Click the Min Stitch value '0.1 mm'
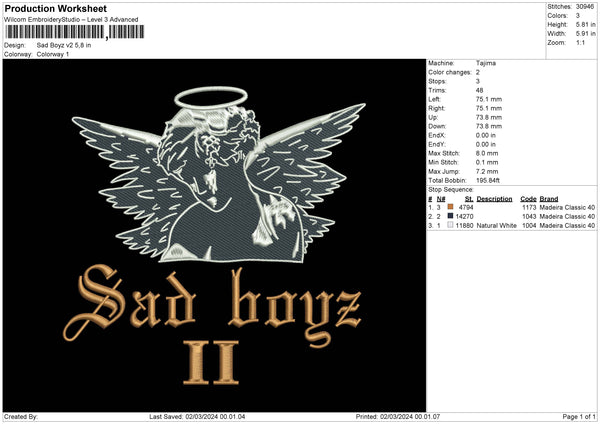 pyautogui.click(x=487, y=162)
